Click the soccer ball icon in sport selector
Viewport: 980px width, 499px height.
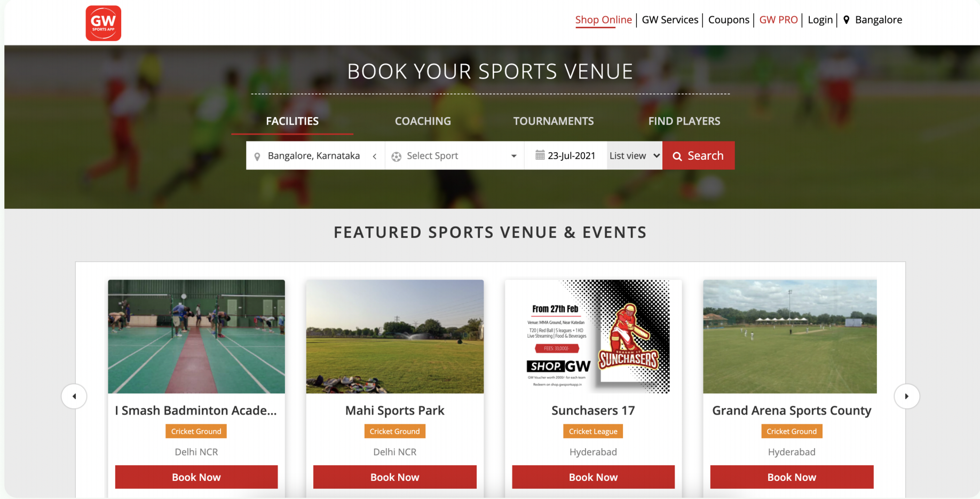click(396, 157)
